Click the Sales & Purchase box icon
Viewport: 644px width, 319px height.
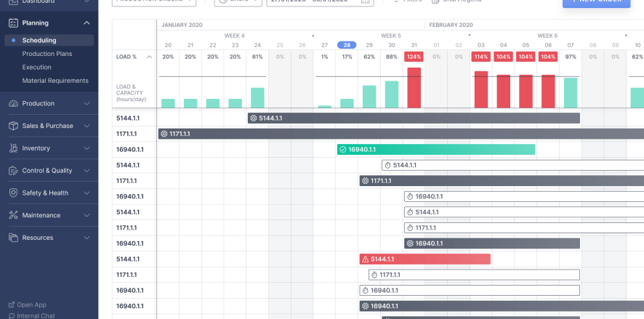click(12, 126)
